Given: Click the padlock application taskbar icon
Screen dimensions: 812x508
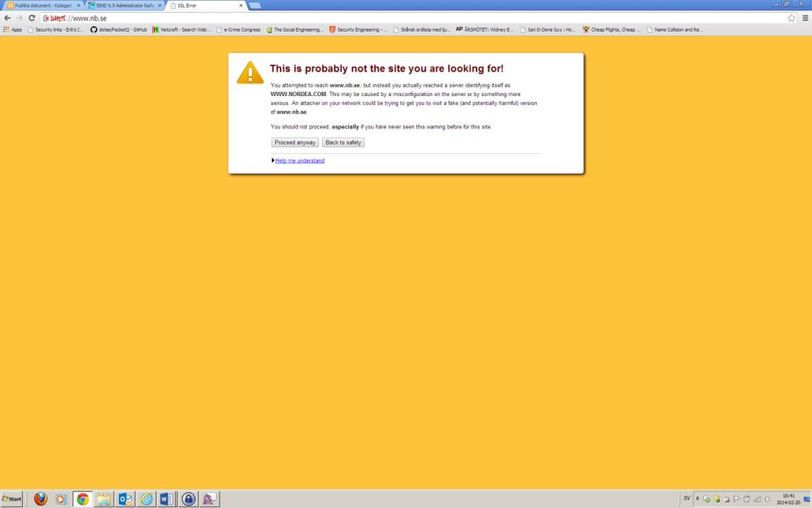Looking at the screenshot, I should (189, 499).
